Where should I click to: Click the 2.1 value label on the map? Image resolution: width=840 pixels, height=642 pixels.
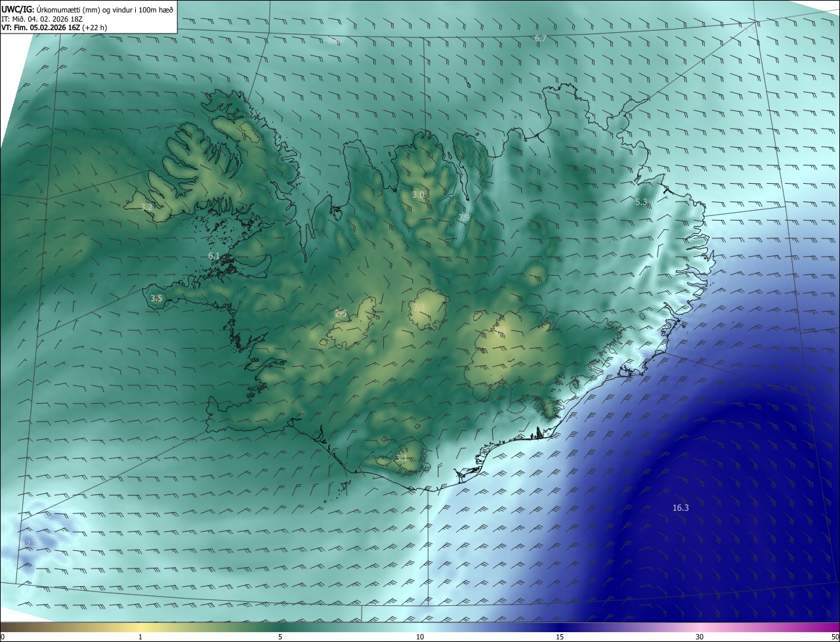point(419,307)
